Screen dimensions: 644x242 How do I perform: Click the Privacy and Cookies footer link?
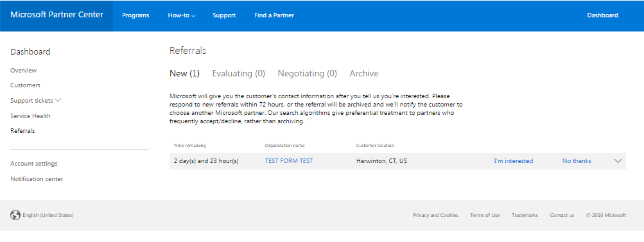click(435, 215)
